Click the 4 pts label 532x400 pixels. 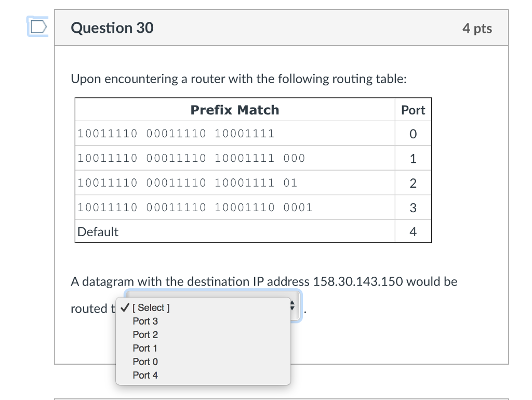pyautogui.click(x=477, y=28)
